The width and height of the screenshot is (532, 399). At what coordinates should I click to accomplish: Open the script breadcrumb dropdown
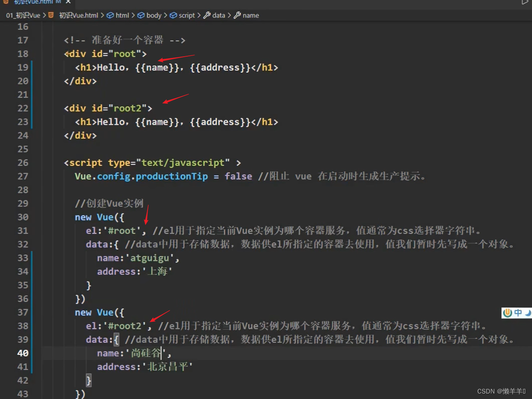(x=187, y=16)
